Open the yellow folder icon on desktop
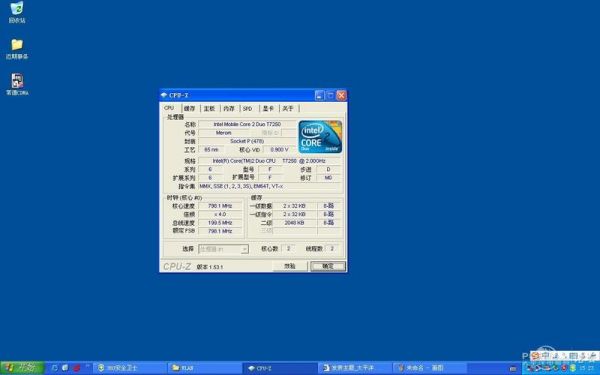Screen dimensions: 600x375 tap(17, 49)
